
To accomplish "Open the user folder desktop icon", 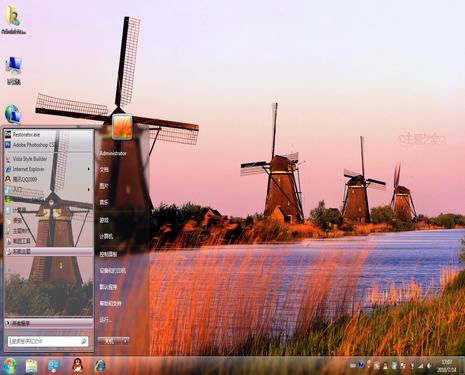I will tap(13, 20).
